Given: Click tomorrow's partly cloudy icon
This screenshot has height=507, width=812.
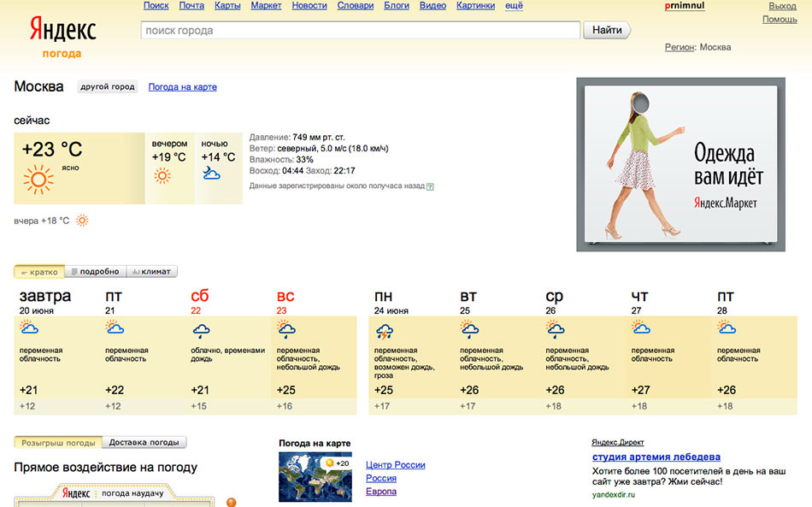Looking at the screenshot, I should pos(29,329).
